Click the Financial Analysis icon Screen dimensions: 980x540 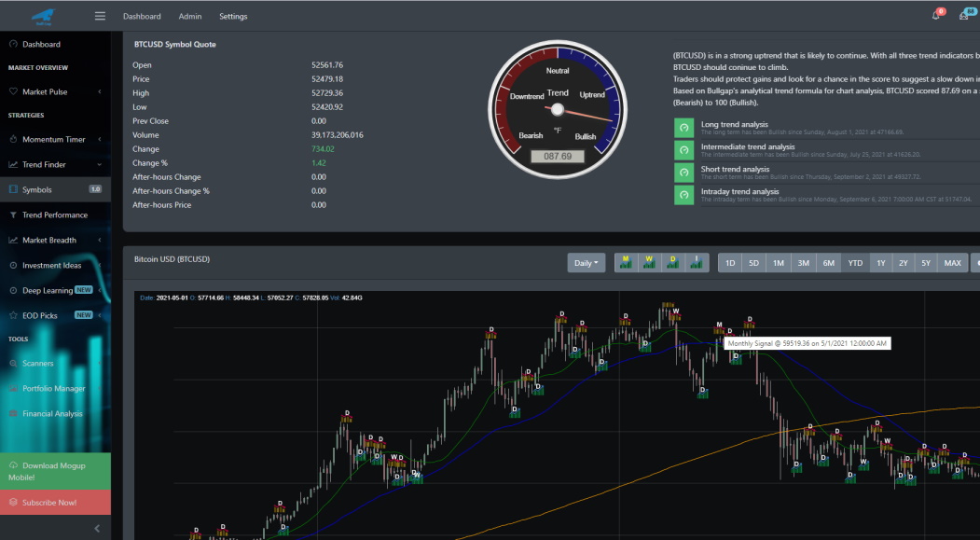13,414
